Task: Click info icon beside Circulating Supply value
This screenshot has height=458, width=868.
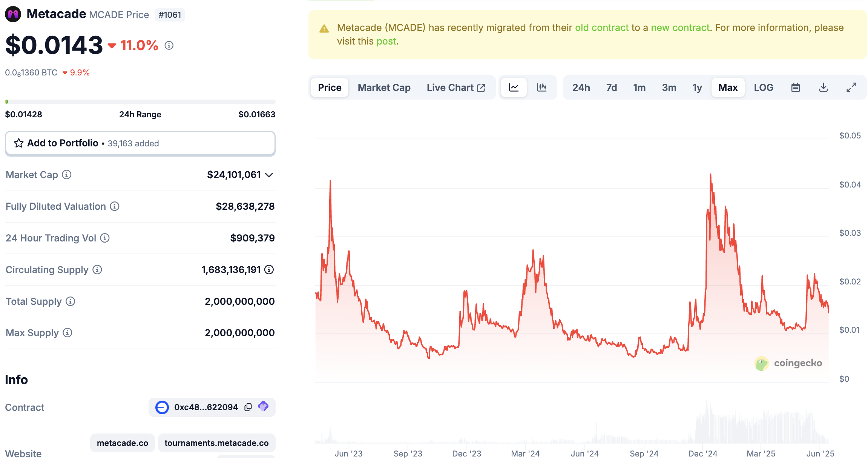Action: coord(269,270)
